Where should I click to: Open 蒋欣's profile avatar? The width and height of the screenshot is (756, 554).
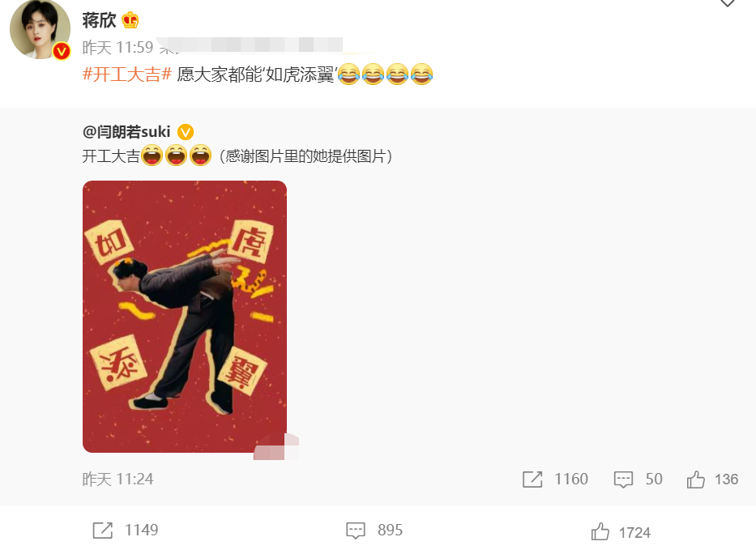point(40,29)
